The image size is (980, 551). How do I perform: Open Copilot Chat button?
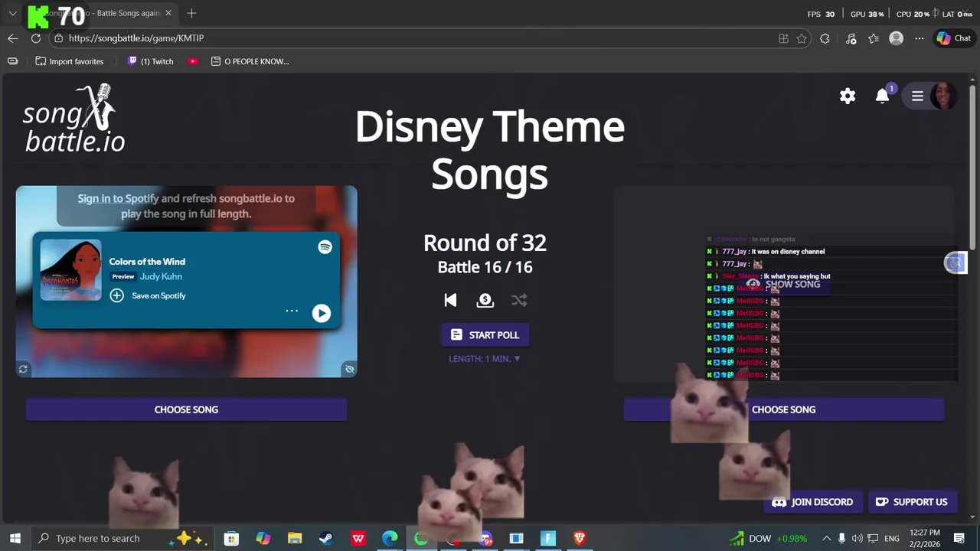click(x=954, y=38)
